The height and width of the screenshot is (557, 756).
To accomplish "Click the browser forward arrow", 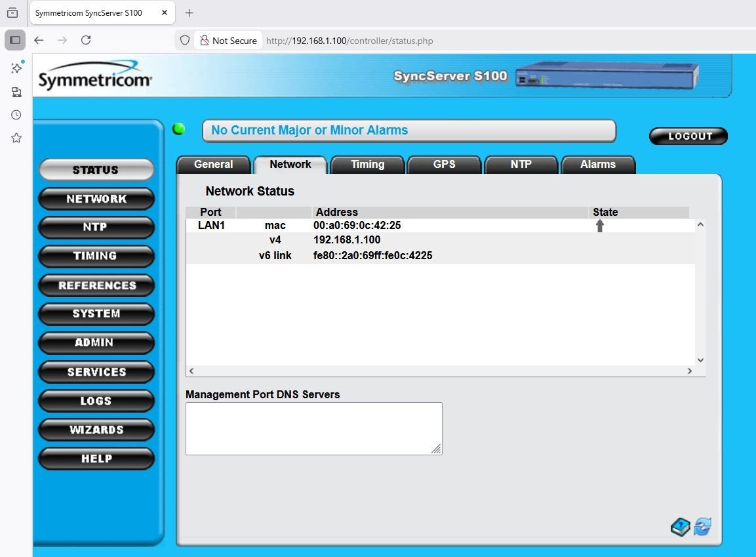I will (x=62, y=40).
